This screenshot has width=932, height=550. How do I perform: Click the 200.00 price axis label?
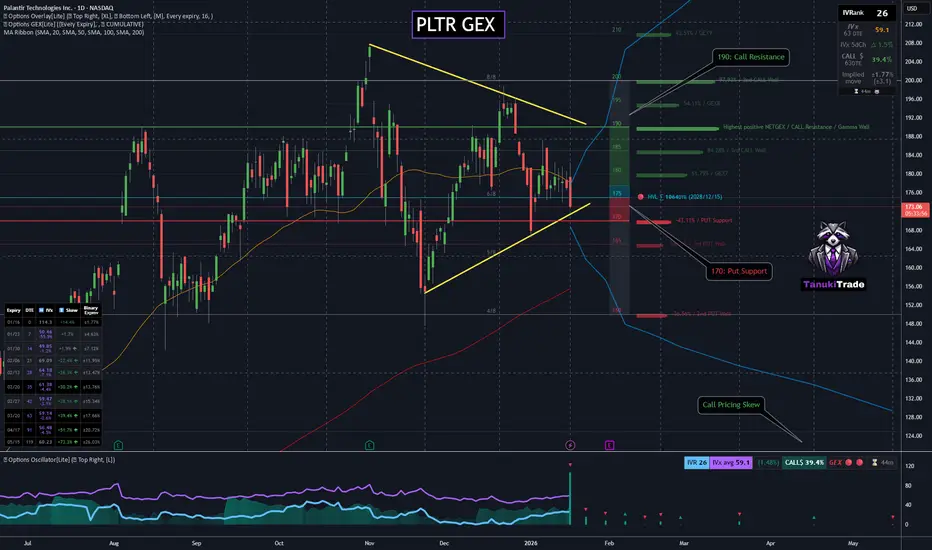pyautogui.click(x=913, y=81)
